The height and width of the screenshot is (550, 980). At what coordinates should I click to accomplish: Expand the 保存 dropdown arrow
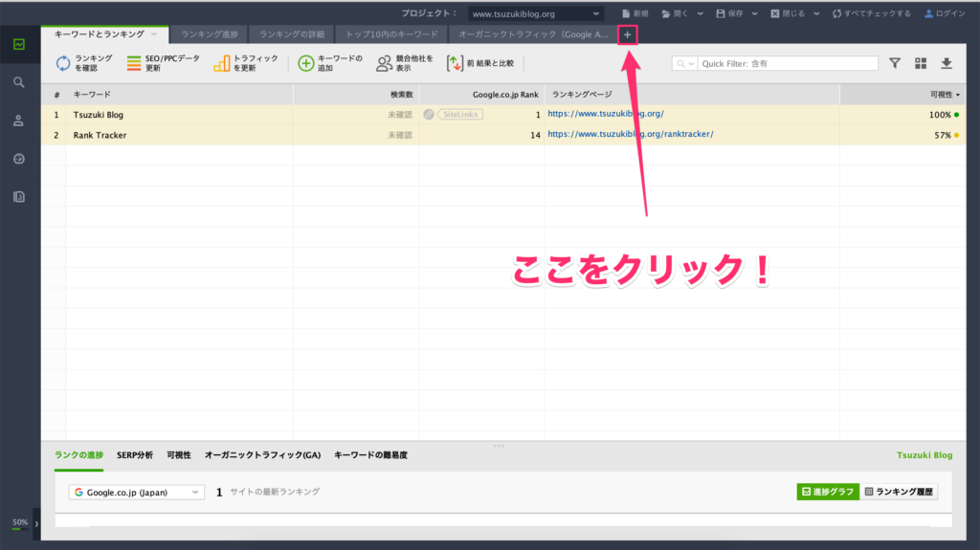coord(755,13)
